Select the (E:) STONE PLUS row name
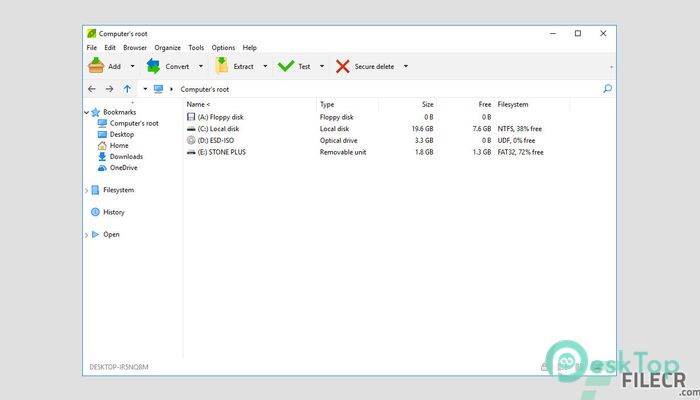 coord(221,152)
